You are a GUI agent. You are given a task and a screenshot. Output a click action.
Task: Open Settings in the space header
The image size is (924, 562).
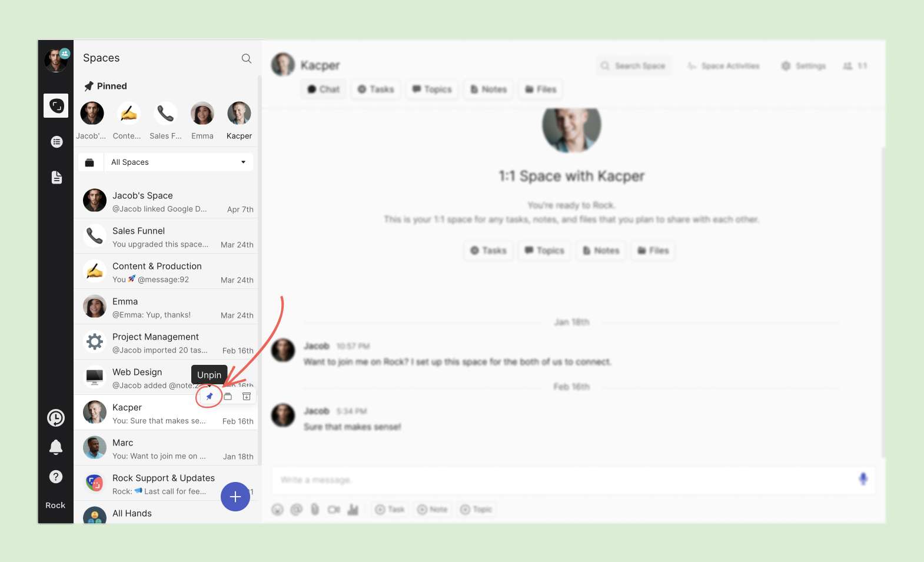tap(803, 66)
